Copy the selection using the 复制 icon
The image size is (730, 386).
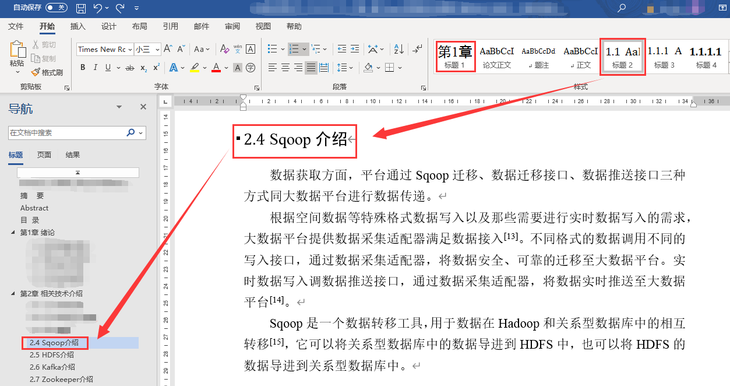click(x=36, y=58)
